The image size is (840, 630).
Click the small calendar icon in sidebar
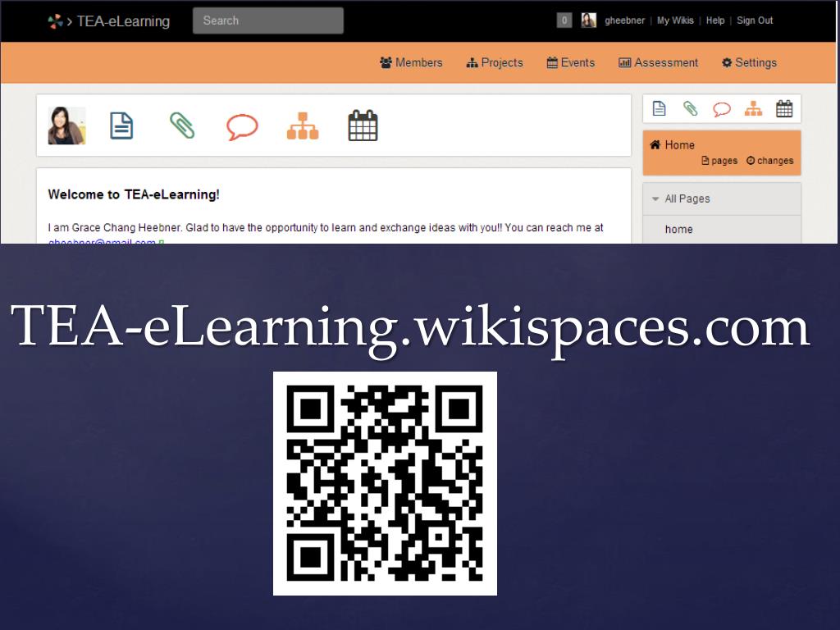click(784, 109)
